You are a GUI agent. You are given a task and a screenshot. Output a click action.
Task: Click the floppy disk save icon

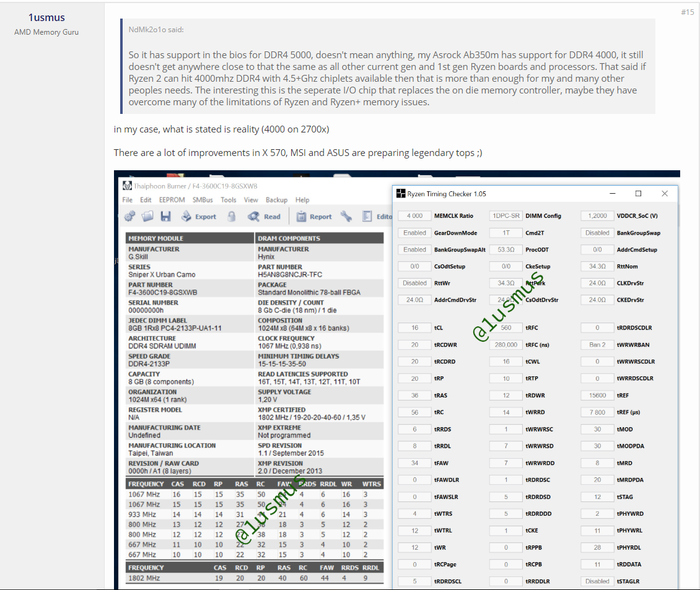(165, 217)
